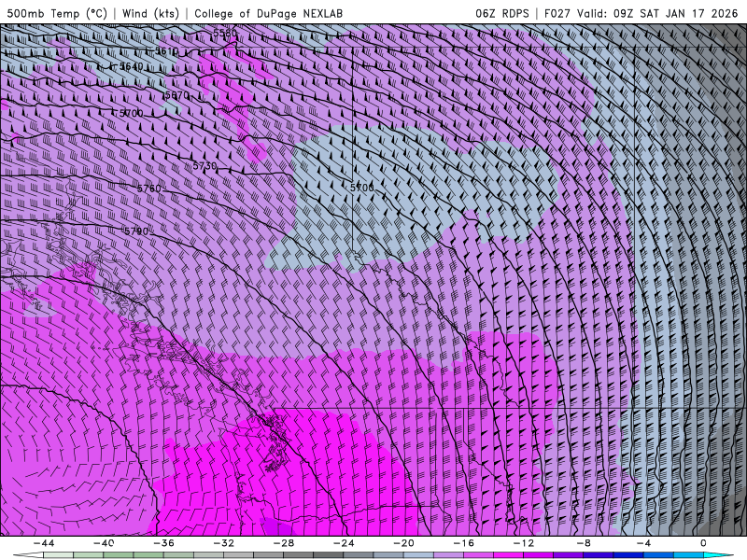Click the 500mb Temp (°C) title text

(x=56, y=13)
